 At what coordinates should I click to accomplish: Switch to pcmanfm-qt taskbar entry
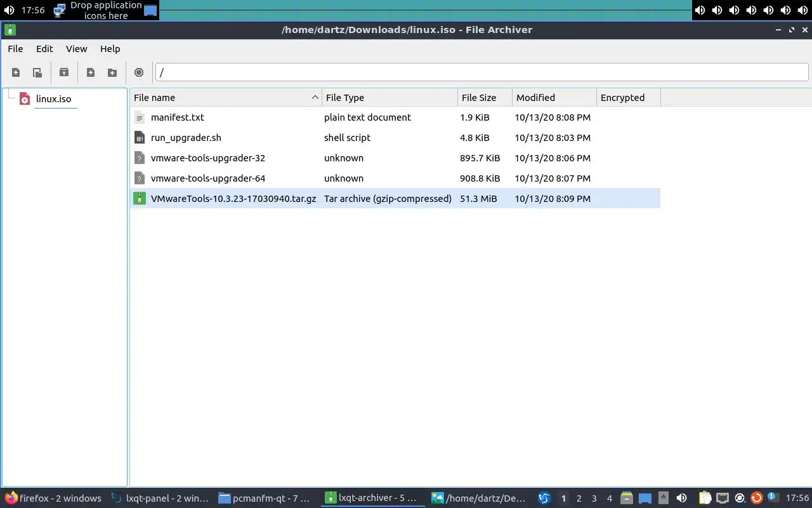[265, 498]
